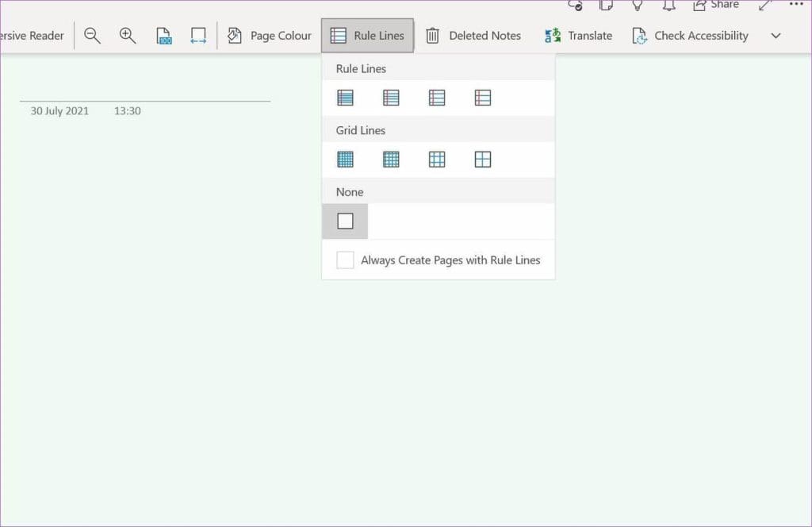Open the Page Colour options
Screen dimensions: 812x527
tap(270, 35)
